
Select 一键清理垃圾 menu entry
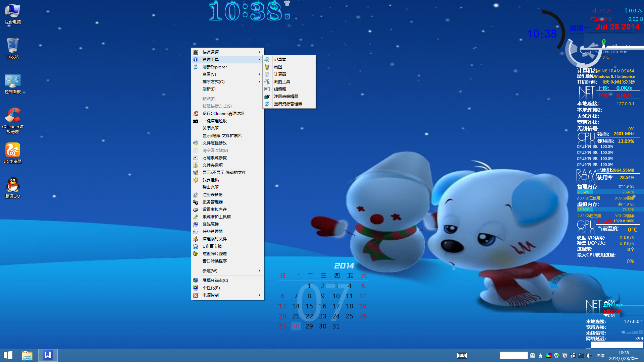click(227, 121)
